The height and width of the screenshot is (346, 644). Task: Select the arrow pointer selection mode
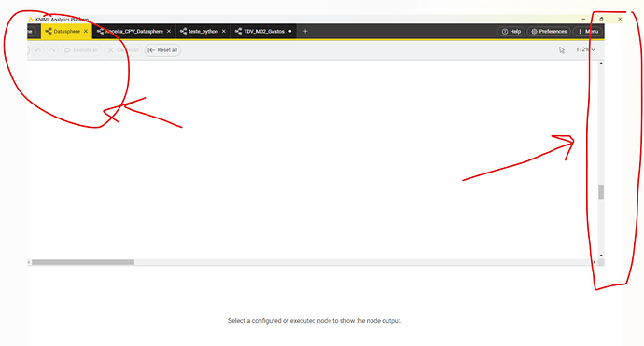coord(562,50)
